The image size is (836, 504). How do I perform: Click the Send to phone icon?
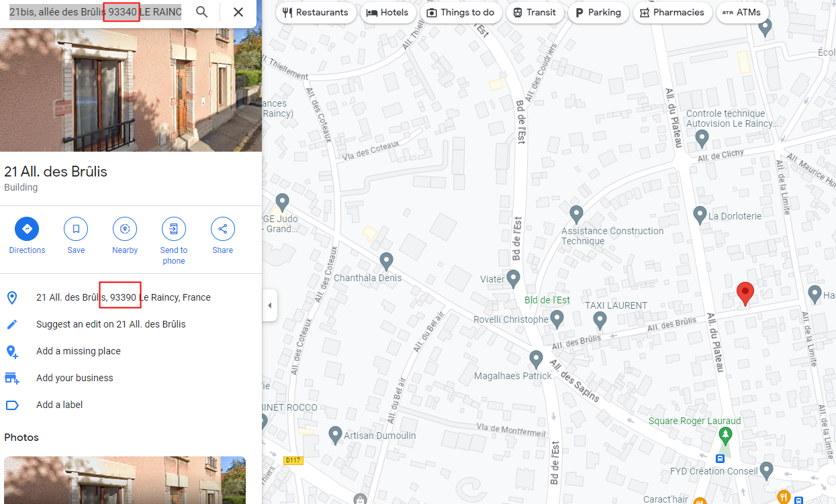(174, 230)
